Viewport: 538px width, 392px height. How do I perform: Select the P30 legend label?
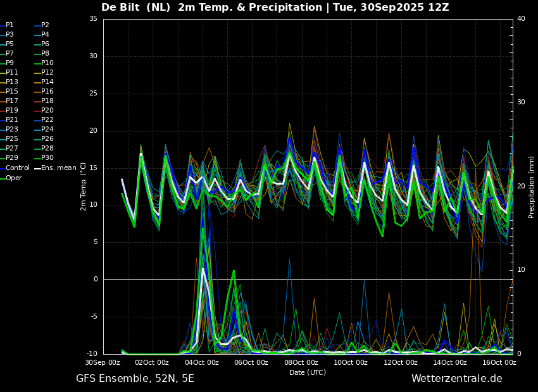click(x=44, y=157)
